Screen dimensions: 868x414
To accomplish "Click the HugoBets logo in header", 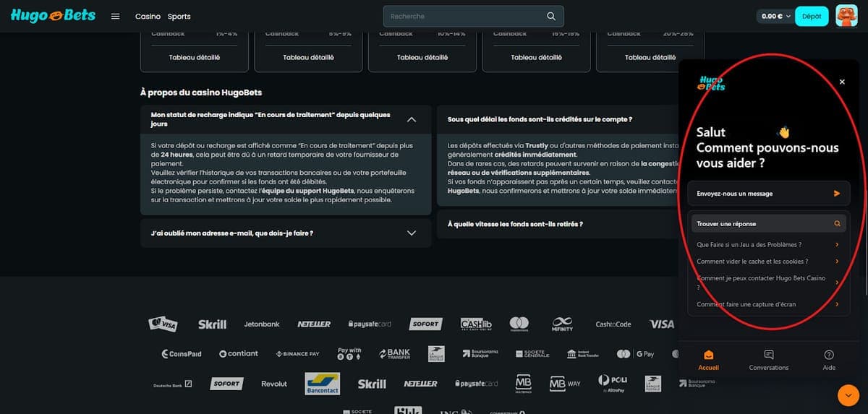I will point(52,16).
